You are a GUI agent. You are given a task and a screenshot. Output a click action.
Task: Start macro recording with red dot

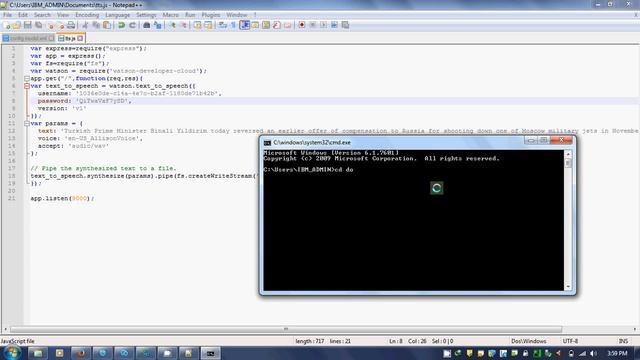click(302, 25)
